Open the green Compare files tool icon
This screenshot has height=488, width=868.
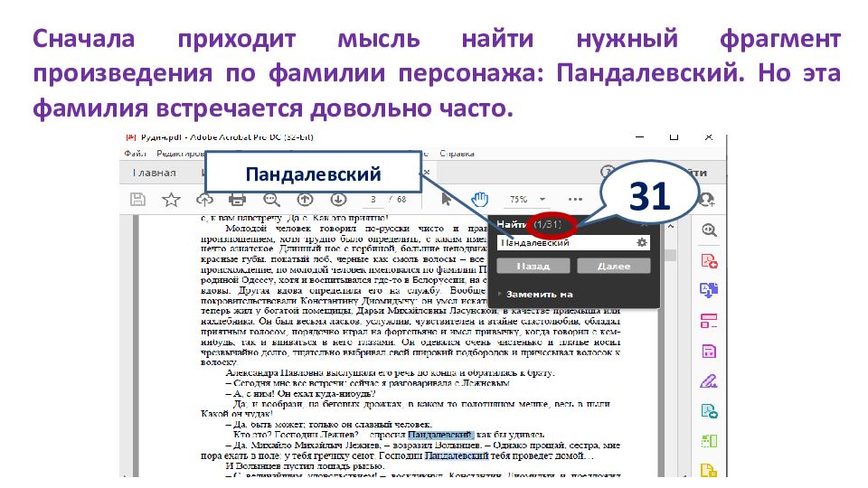pos(709,441)
